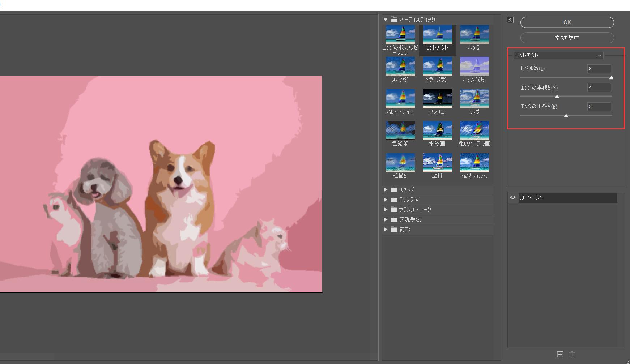This screenshot has height=364, width=630.
Task: Collapse the filter gallery thumbnails panel
Action: coord(510,20)
